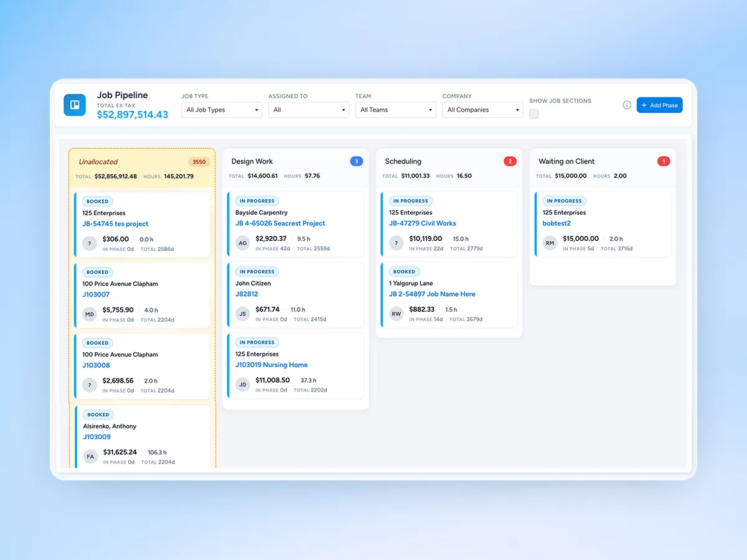Expand the Team dropdown

tap(396, 110)
